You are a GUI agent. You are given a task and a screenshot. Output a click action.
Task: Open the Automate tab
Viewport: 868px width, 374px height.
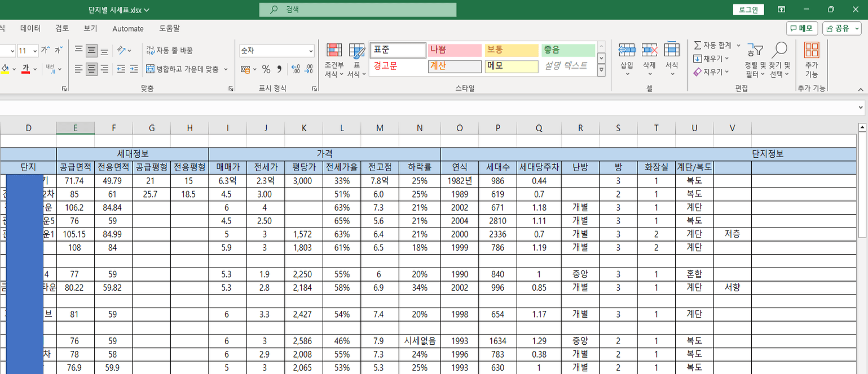(128, 29)
